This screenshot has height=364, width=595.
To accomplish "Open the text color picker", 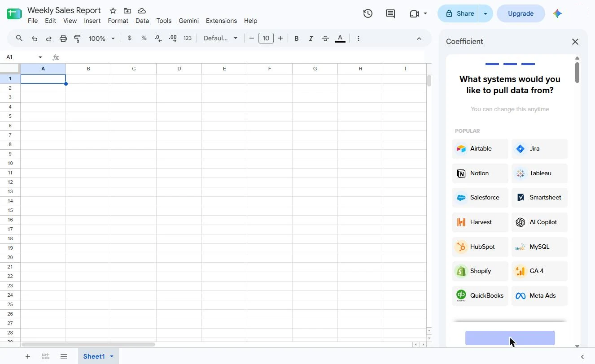I will (x=340, y=39).
